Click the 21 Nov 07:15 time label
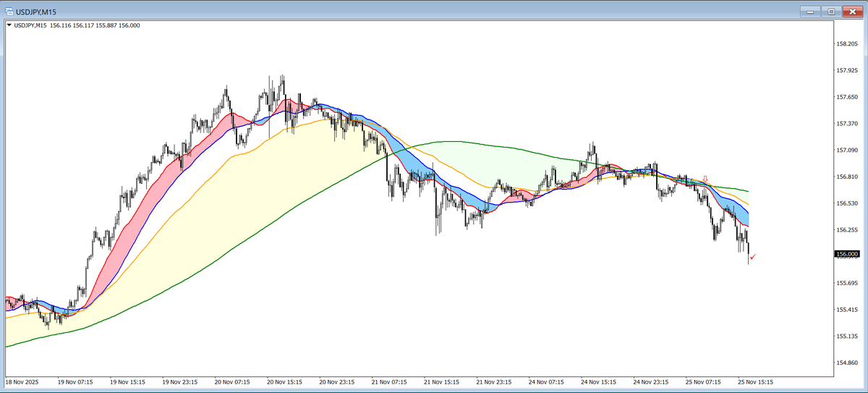The image size is (868, 393). click(x=389, y=381)
